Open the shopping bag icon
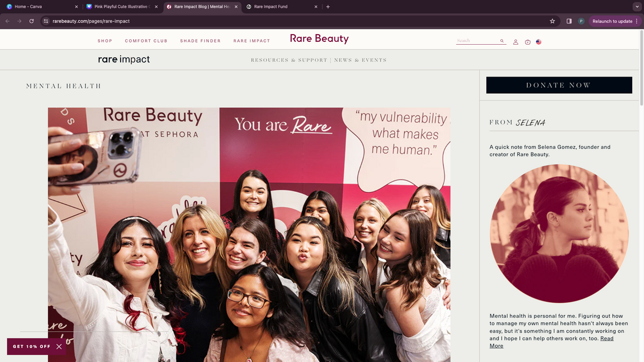The height and width of the screenshot is (362, 644). (527, 42)
